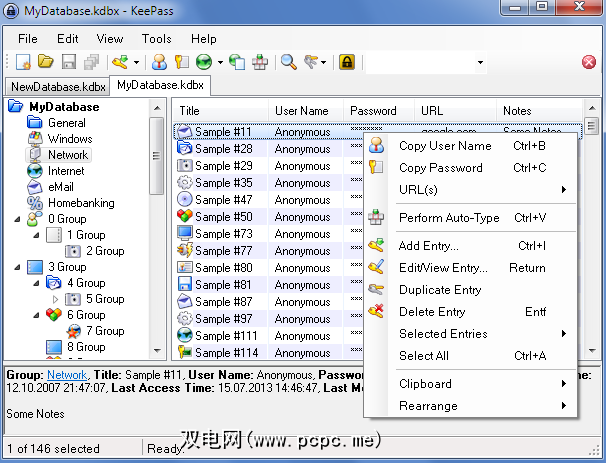The image size is (606, 463).
Task: Select the Internet group in tree
Action: tap(66, 171)
